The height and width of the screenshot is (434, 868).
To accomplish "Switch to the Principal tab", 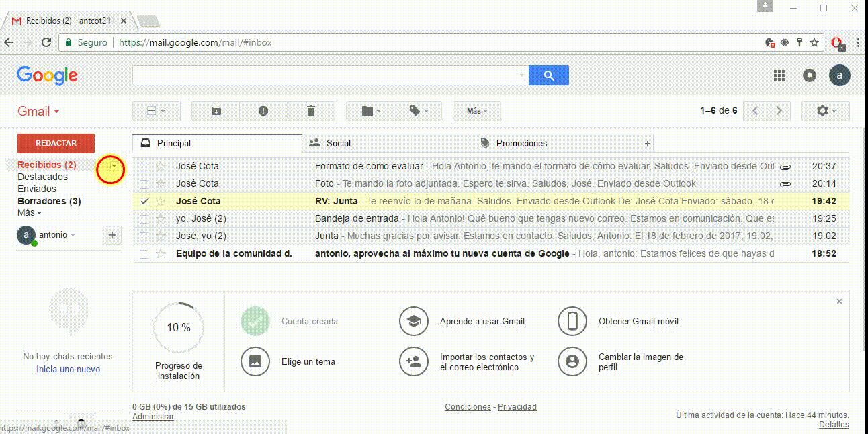I will (x=218, y=143).
